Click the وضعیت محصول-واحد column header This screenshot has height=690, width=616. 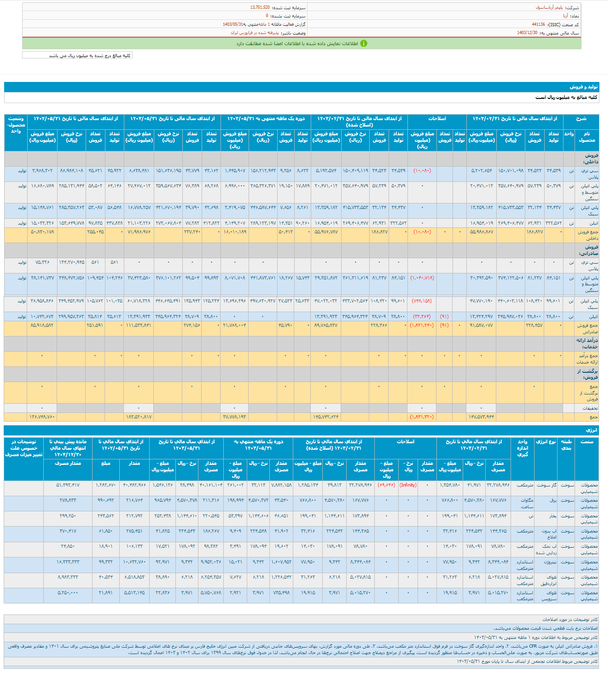tap(16, 125)
